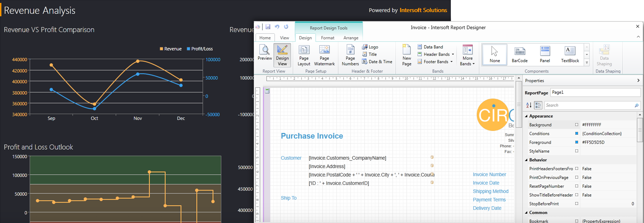Insert Title into header
Viewport: 644px width, 223px height.
click(369, 54)
